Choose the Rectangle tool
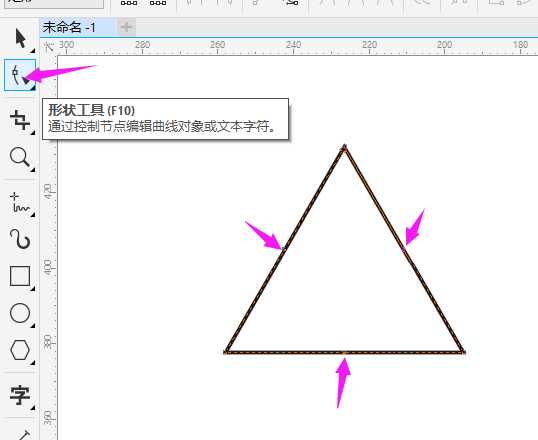 click(20, 276)
